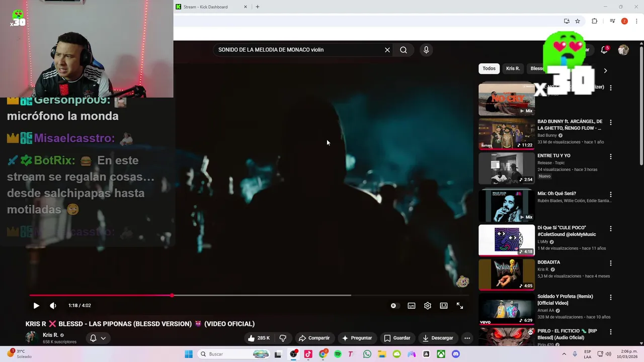
Task: Open options for Soldado Y Profeta video
Action: click(611, 297)
